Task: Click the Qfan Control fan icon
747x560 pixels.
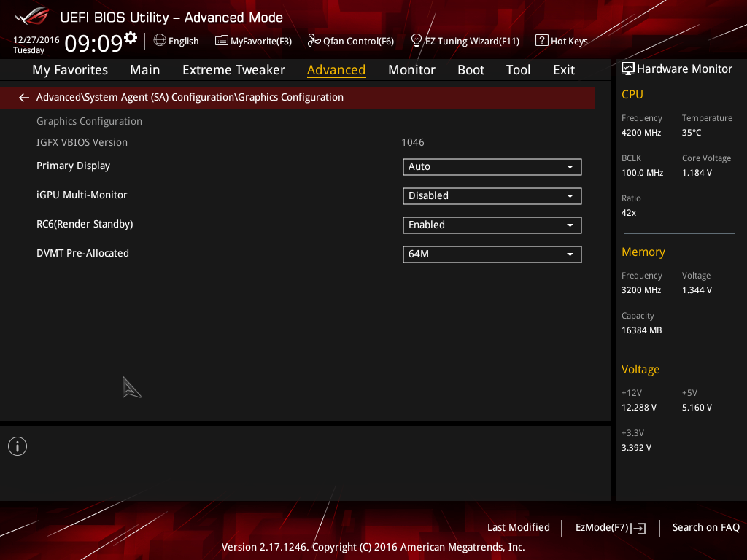Action: pyautogui.click(x=314, y=41)
